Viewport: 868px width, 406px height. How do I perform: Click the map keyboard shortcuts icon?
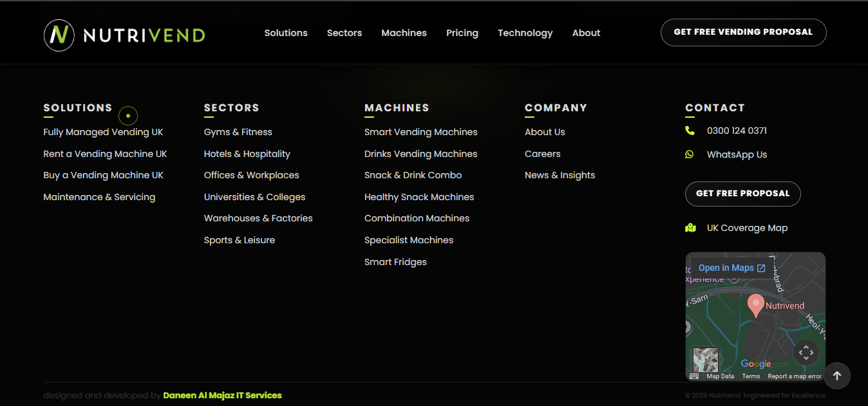click(693, 376)
